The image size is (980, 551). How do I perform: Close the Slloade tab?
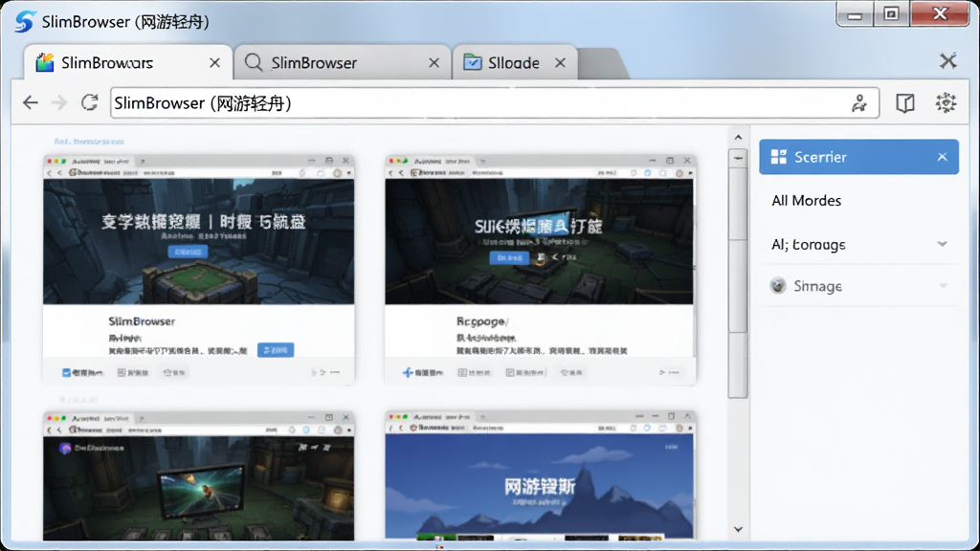560,63
